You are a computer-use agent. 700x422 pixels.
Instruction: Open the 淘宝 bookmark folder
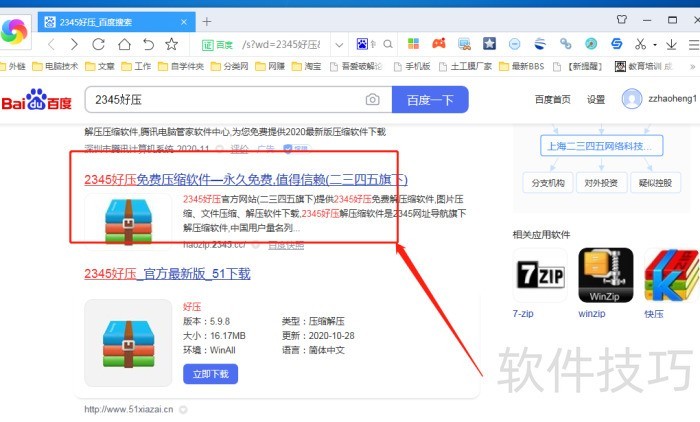(307, 67)
